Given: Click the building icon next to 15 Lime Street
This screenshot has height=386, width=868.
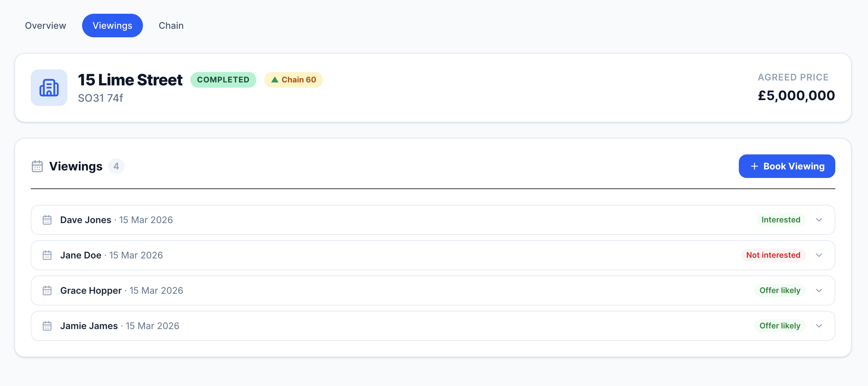Looking at the screenshot, I should (x=49, y=88).
